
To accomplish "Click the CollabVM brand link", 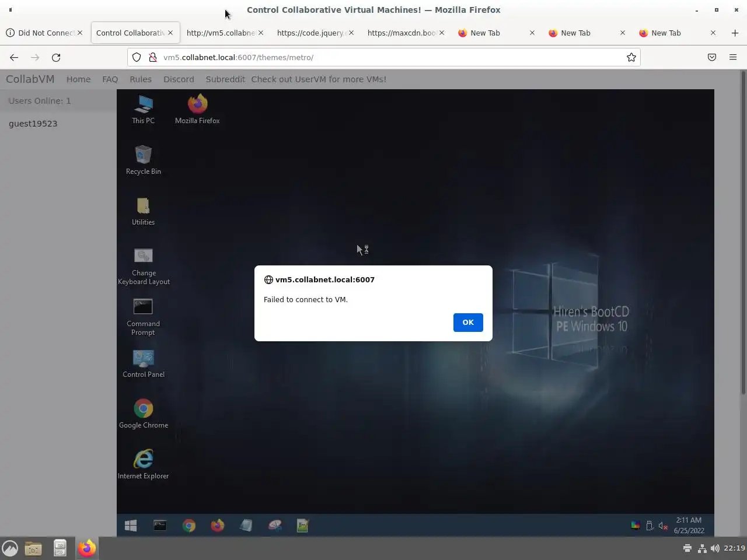I will point(30,79).
